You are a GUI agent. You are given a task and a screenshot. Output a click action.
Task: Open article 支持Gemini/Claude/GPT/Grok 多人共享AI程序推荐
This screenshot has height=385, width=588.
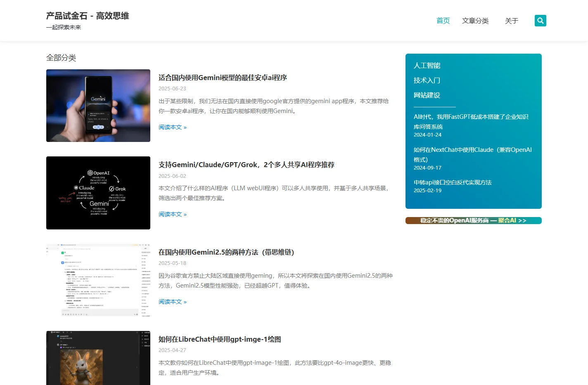(x=247, y=165)
